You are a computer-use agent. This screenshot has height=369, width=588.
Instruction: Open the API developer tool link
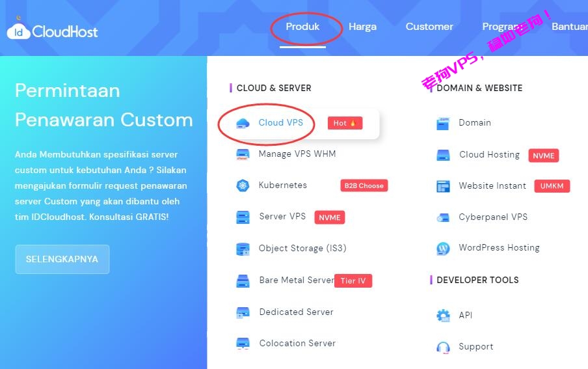click(465, 316)
